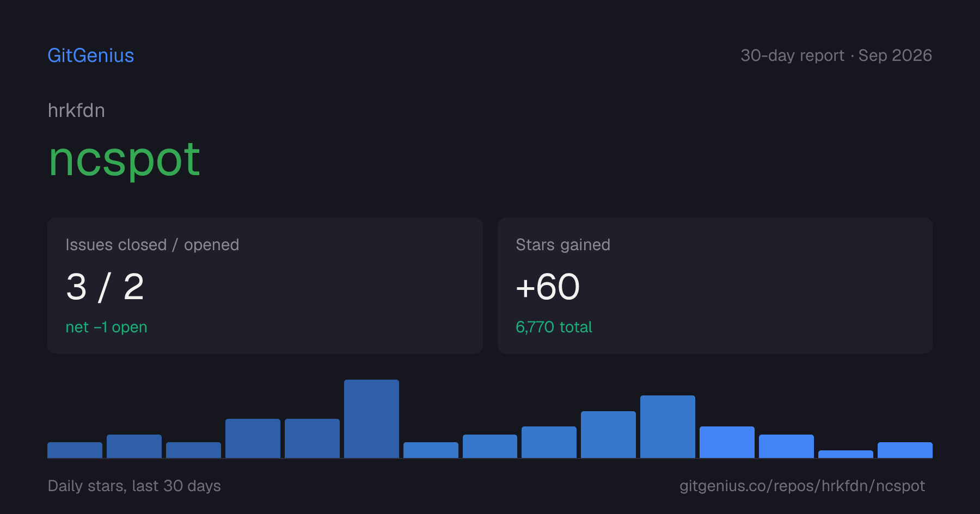The height and width of the screenshot is (514, 980).
Task: Open the Stars gained card
Action: pyautogui.click(x=715, y=286)
